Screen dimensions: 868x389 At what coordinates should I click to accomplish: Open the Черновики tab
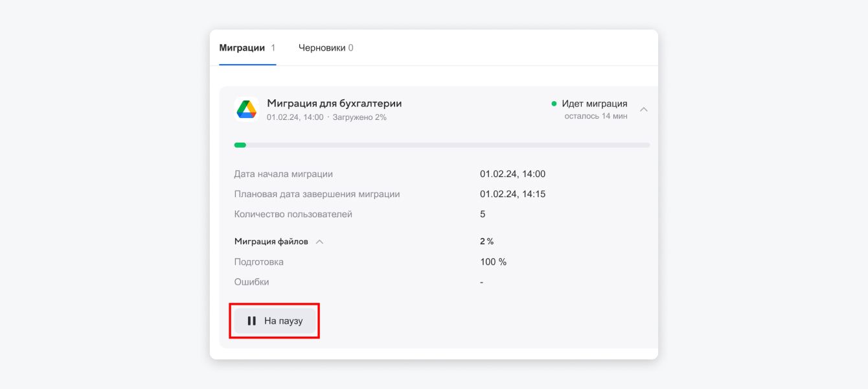pos(322,48)
